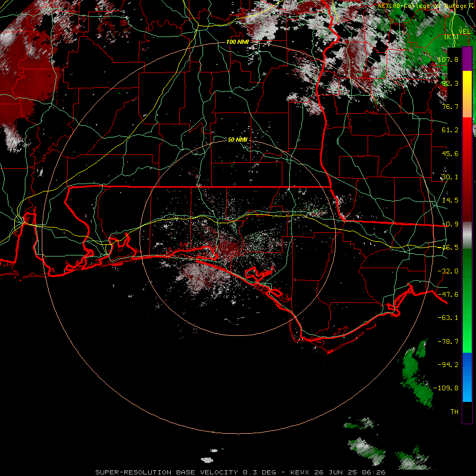
Task: Select the -109.8 velocity scale value
Action: 446,388
